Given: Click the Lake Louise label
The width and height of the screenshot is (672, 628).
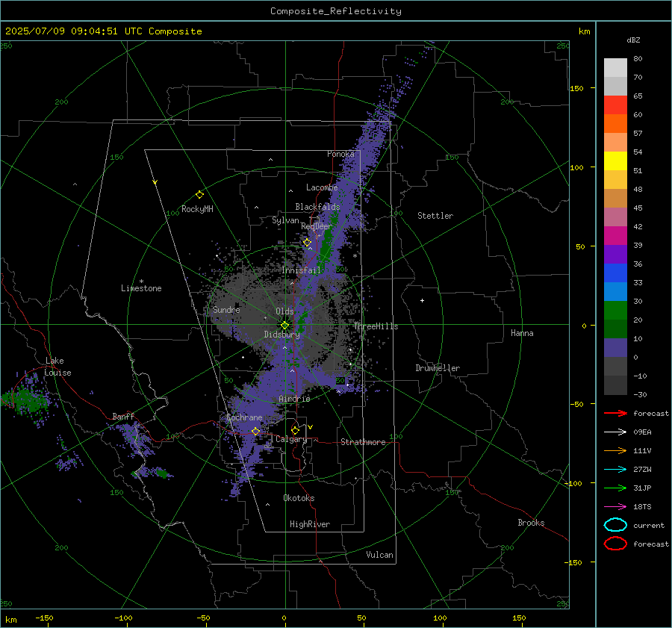Looking at the screenshot, I should pyautogui.click(x=57, y=367).
